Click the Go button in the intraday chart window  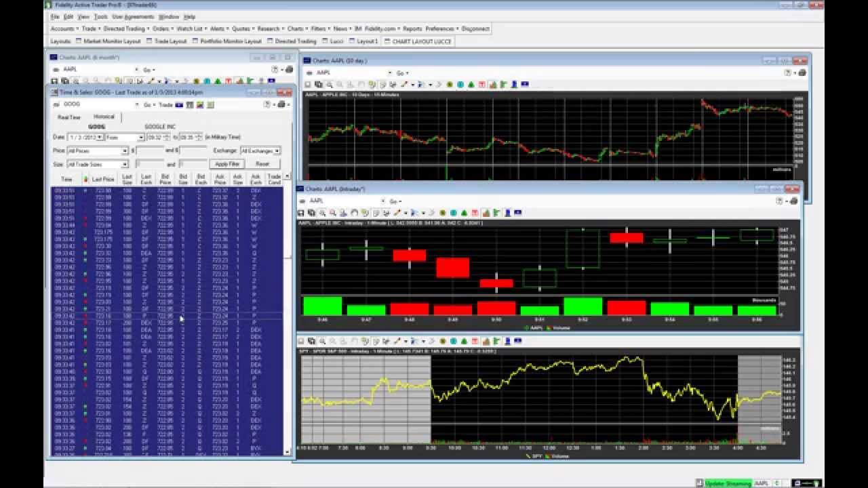pos(393,201)
